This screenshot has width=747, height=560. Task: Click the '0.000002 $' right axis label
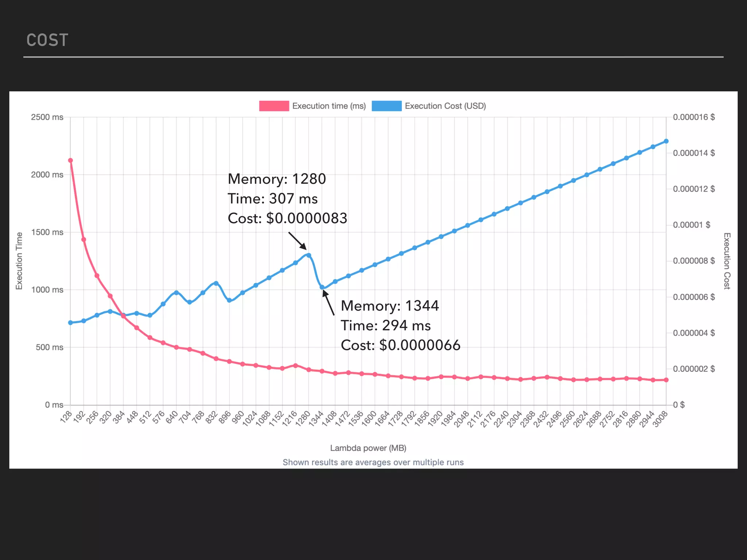click(x=694, y=369)
